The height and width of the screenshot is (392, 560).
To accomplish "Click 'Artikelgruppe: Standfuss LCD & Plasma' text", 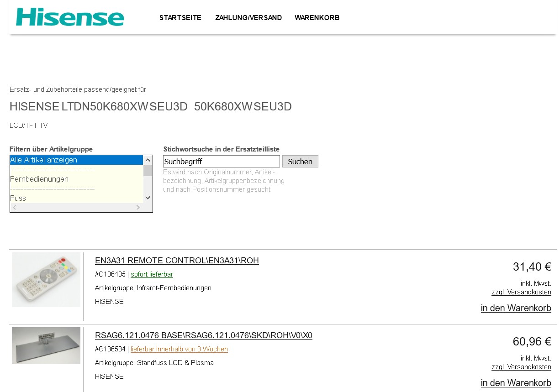I will coord(154,363).
